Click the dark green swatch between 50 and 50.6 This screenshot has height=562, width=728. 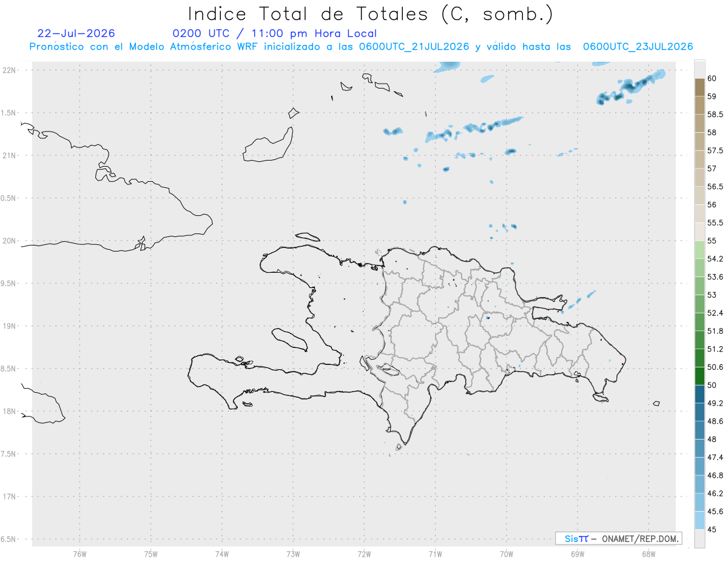click(x=699, y=376)
